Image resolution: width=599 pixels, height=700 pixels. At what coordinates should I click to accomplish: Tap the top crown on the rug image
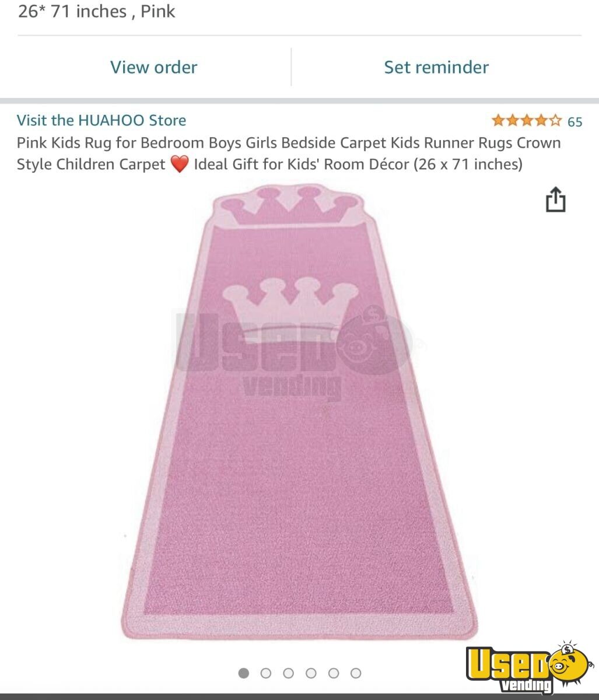coord(288,205)
